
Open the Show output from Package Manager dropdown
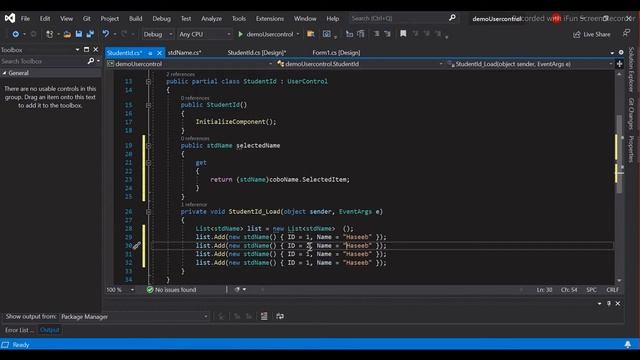pos(135,317)
